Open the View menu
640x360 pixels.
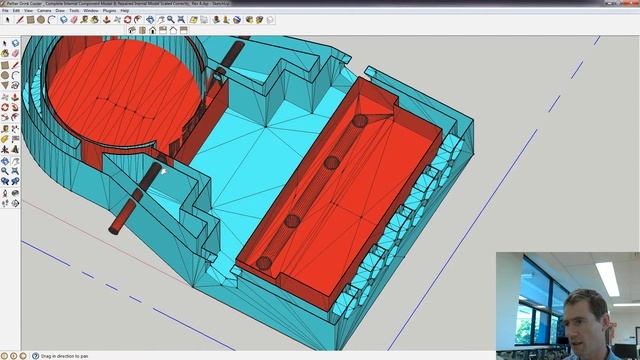pyautogui.click(x=29, y=11)
